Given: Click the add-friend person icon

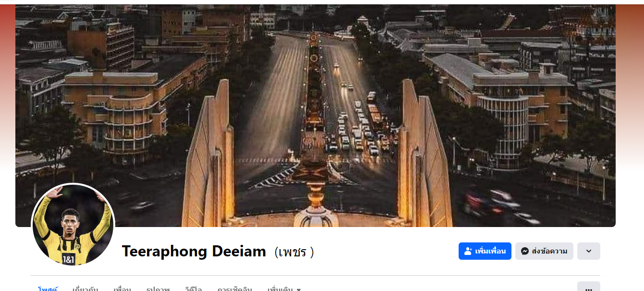Looking at the screenshot, I should (468, 251).
